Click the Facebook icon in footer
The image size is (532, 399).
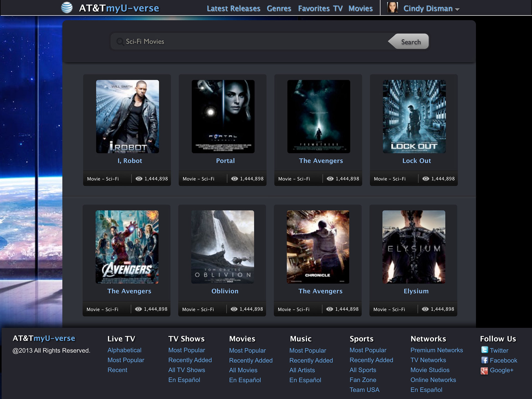pos(484,360)
